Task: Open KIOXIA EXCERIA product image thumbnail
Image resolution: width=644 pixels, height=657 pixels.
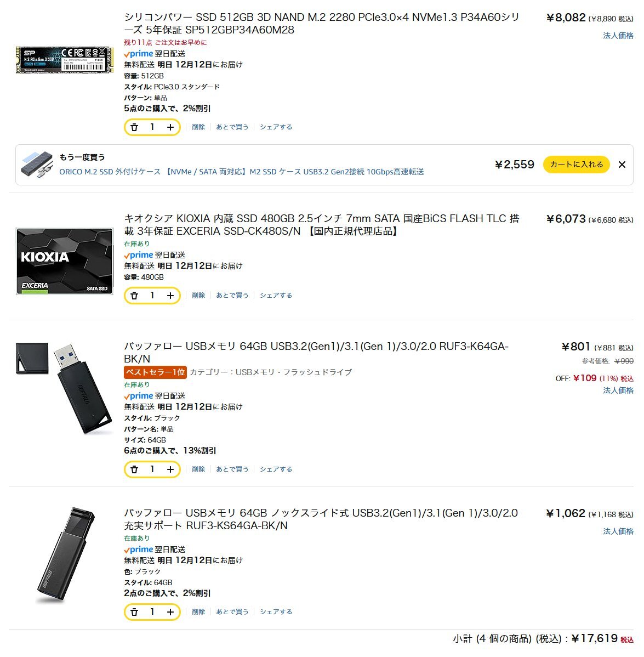Action: pos(65,262)
